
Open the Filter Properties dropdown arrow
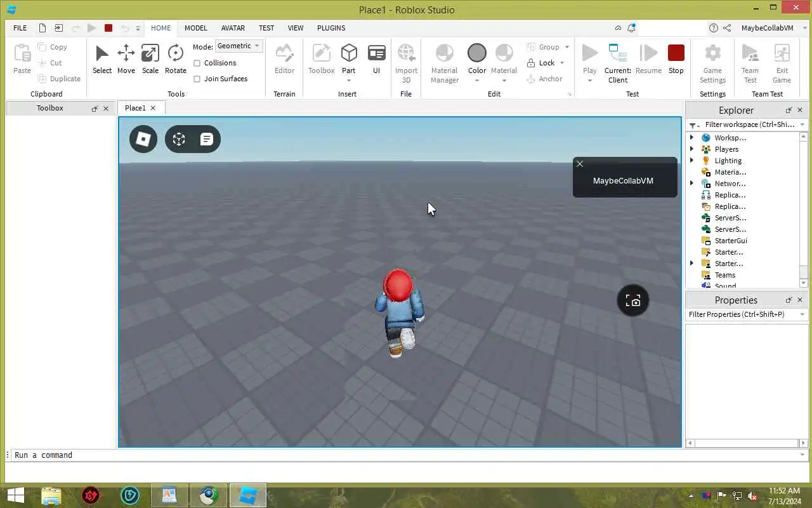click(x=802, y=314)
